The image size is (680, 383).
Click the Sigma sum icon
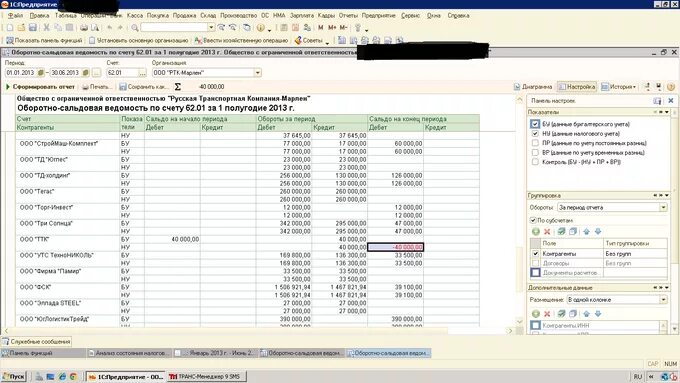tap(177, 87)
